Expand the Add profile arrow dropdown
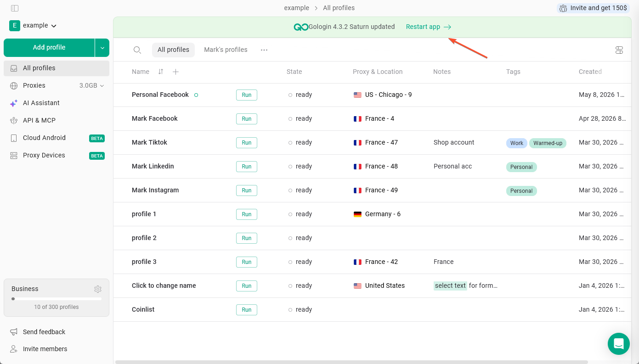The width and height of the screenshot is (639, 364). coord(102,48)
